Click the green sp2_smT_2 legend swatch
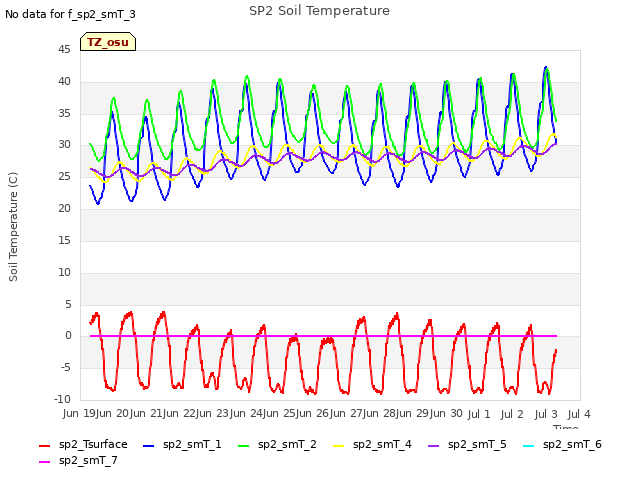 click(244, 446)
